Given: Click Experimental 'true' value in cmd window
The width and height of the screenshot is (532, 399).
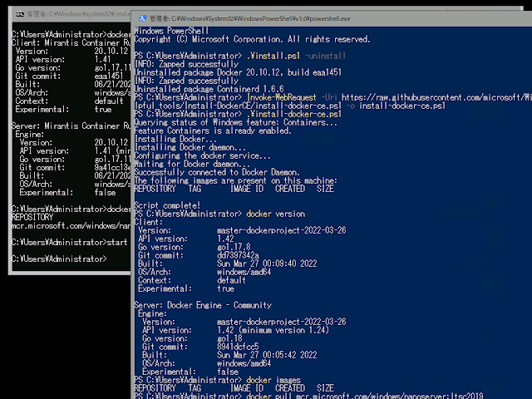Looking at the screenshot, I should 103,109.
